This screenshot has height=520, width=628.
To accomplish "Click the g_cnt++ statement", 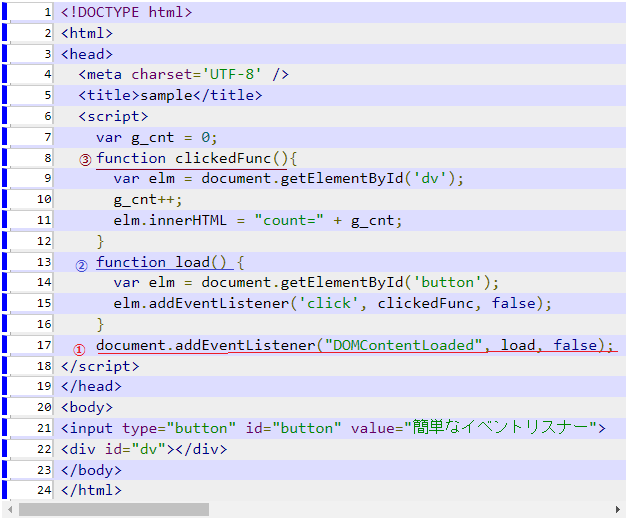I will (143, 199).
